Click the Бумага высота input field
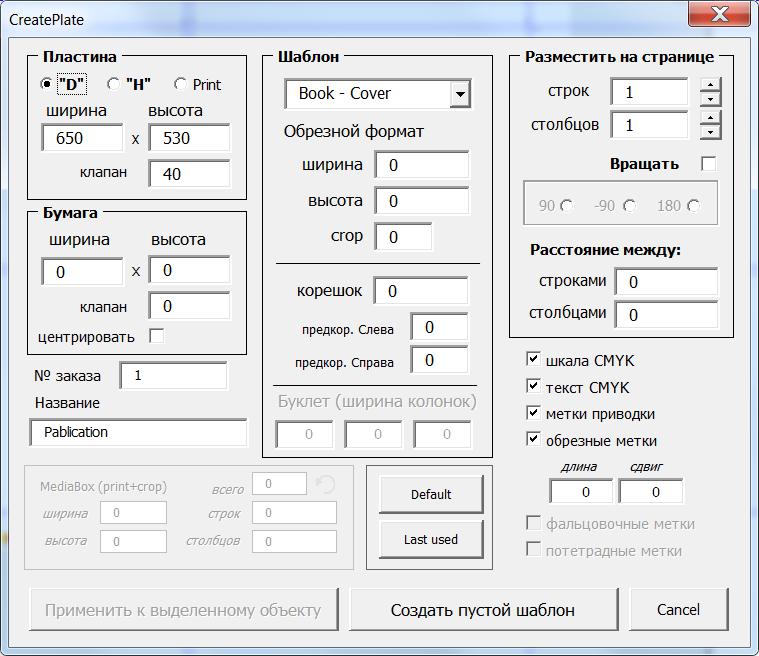Viewport: 759px width, 656px height. pyautogui.click(x=189, y=270)
